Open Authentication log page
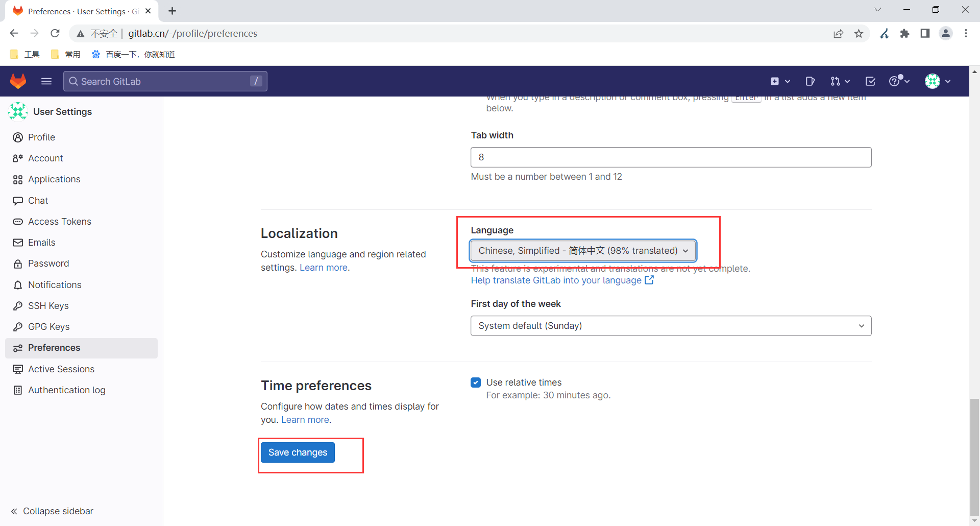 point(82,390)
